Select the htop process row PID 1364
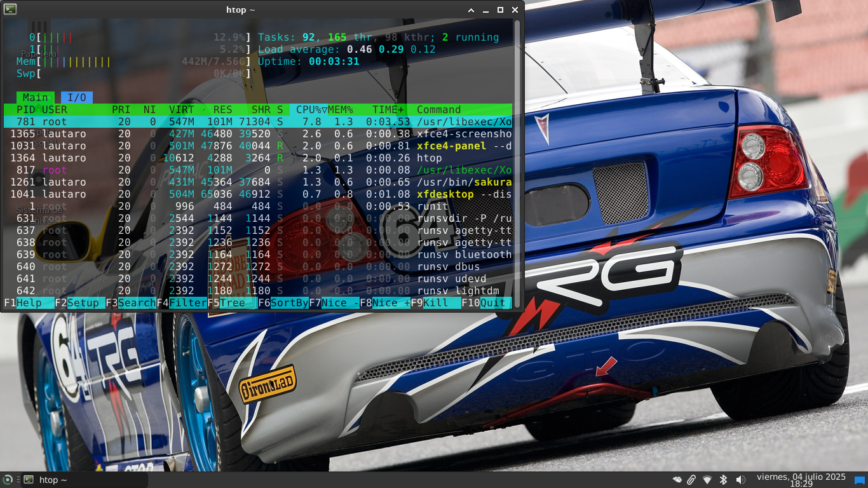 click(x=258, y=158)
